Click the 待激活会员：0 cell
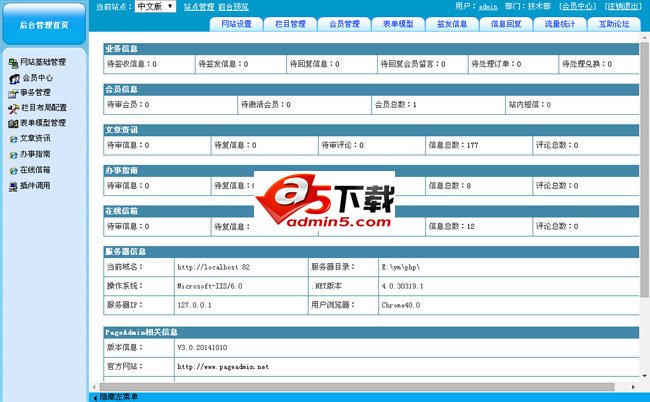The height and width of the screenshot is (402, 650). click(x=304, y=105)
